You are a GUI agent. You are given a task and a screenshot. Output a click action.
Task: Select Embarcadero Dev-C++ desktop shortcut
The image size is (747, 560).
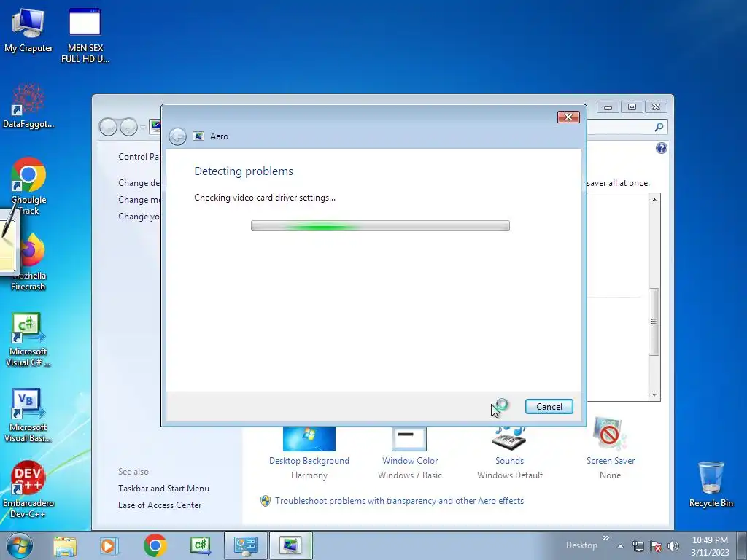tap(28, 489)
